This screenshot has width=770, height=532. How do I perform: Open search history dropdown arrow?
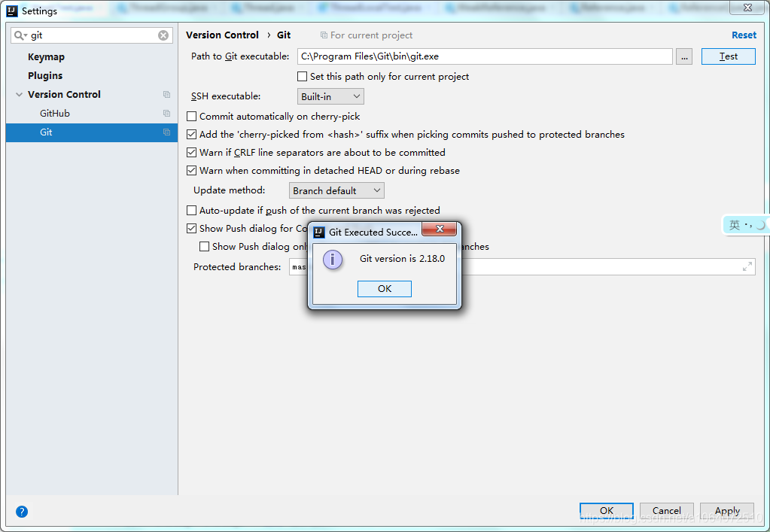[25, 36]
